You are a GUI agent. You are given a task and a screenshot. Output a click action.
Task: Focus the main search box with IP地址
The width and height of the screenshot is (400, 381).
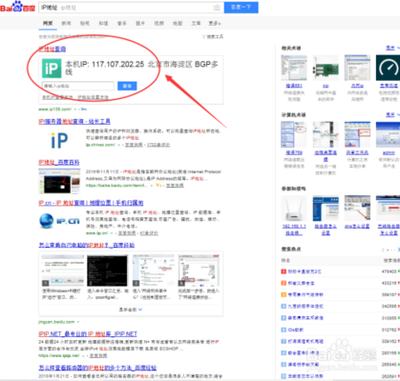pos(132,7)
